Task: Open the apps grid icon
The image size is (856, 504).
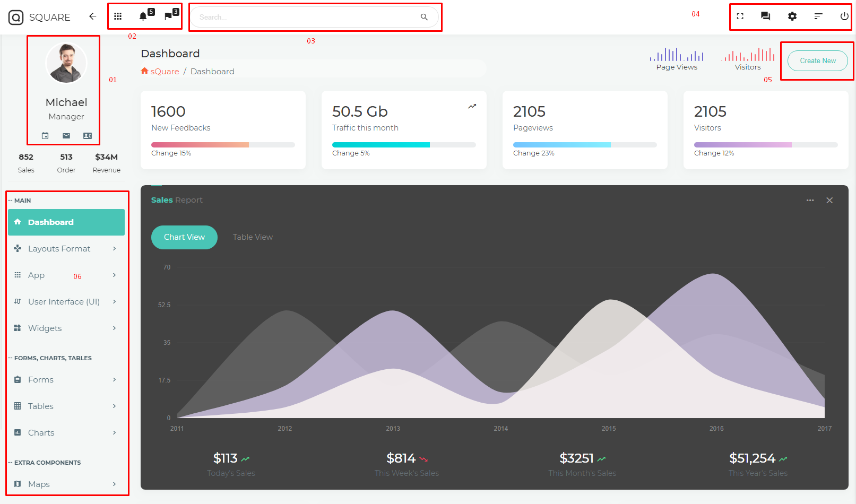Action: coord(118,16)
